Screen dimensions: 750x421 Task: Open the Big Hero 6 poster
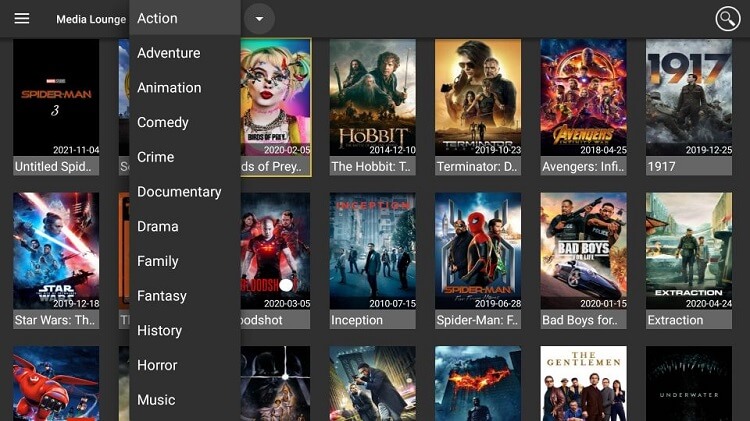point(56,384)
